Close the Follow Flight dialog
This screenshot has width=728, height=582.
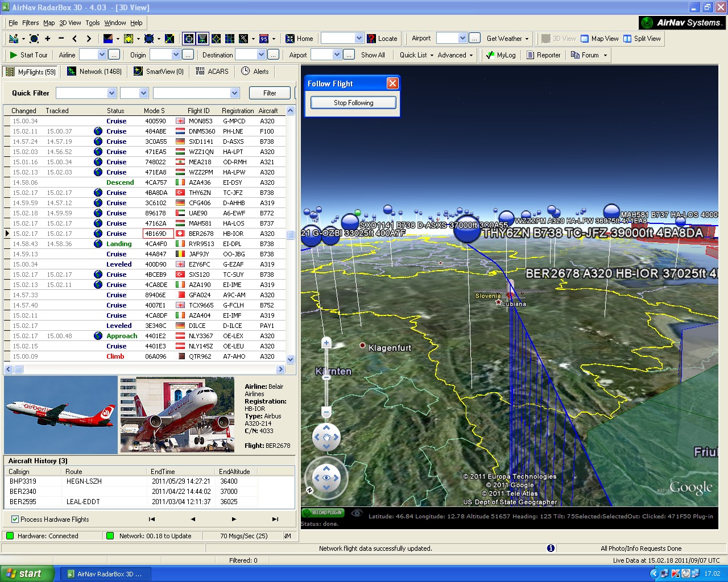point(392,84)
